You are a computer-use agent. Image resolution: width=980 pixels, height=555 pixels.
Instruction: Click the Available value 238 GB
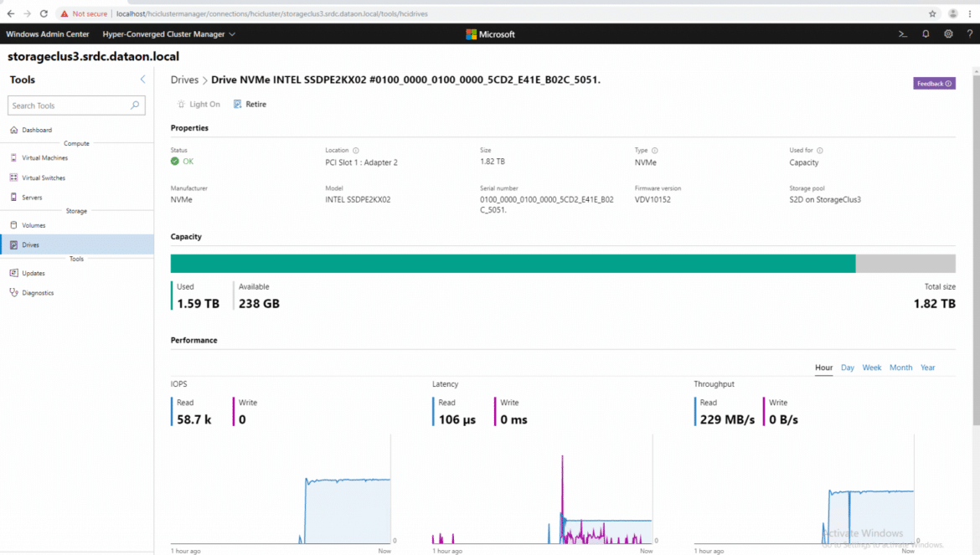(x=259, y=303)
